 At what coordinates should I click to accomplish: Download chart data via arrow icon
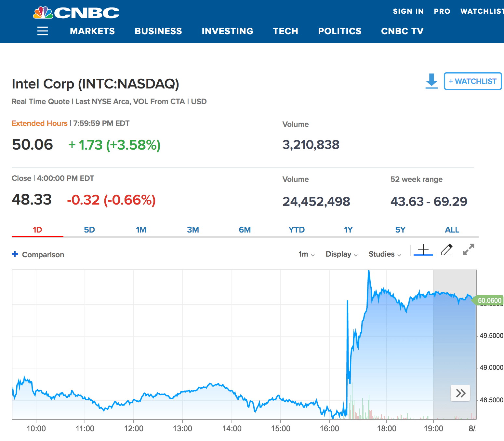(431, 81)
